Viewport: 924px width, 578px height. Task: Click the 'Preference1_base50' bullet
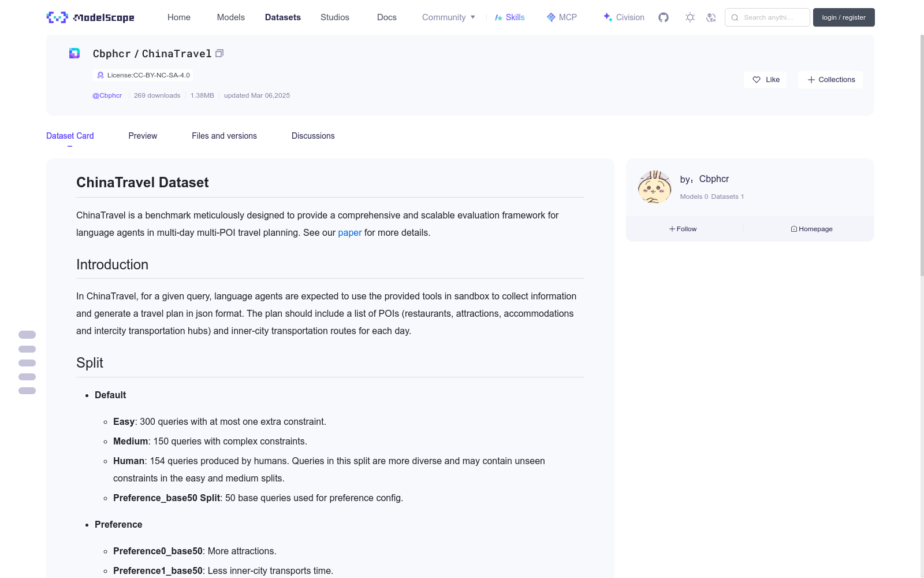[223, 571]
